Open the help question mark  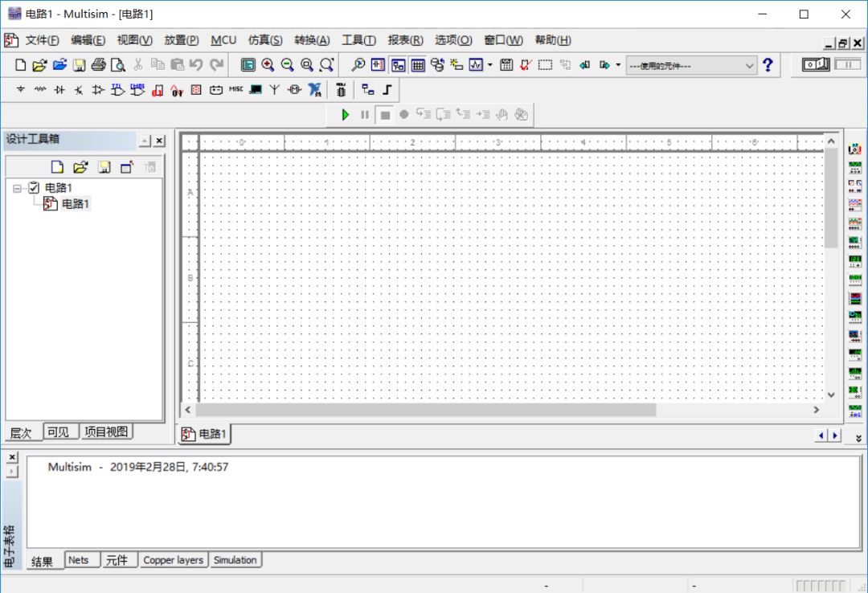coord(768,65)
